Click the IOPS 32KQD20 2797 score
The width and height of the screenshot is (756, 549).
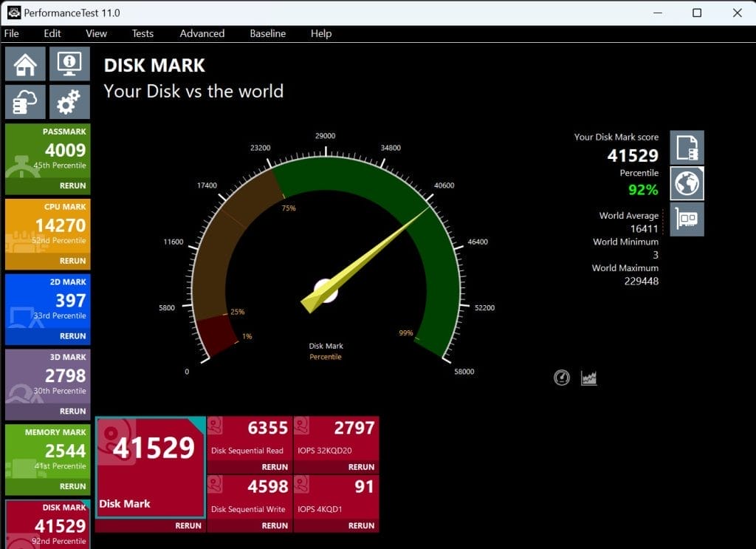click(354, 428)
